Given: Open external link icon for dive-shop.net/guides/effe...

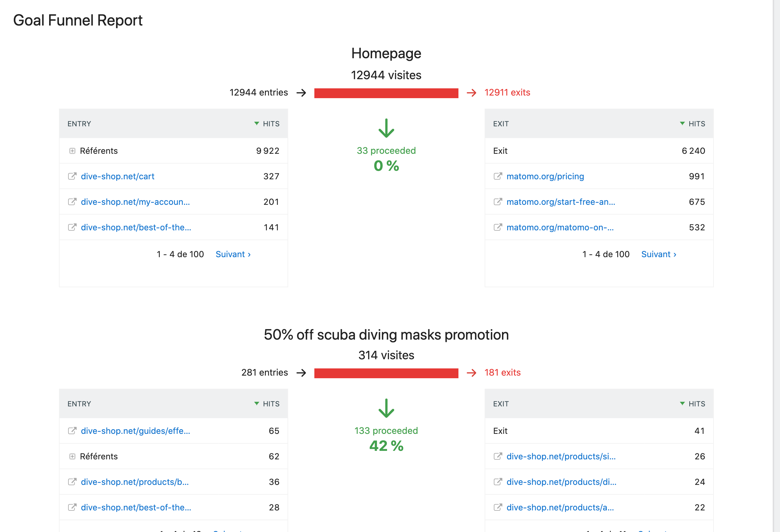Looking at the screenshot, I should [72, 431].
